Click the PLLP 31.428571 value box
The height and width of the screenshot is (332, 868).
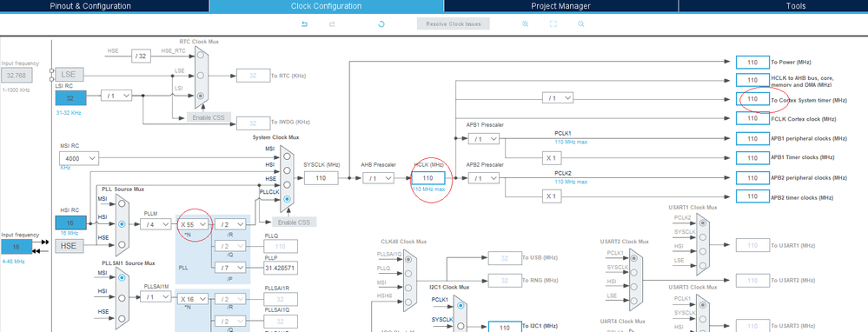pyautogui.click(x=281, y=268)
